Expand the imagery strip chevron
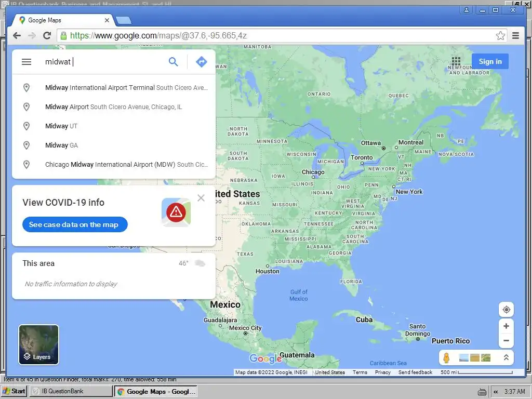532x399 pixels. coord(506,357)
